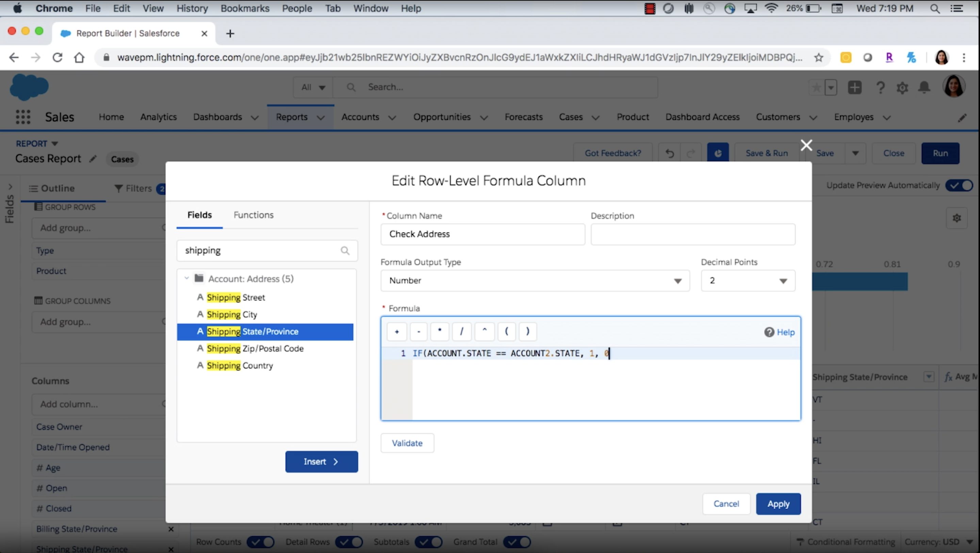Collapse the Account: Address field group
Screen dimensions: 980x553
tap(186, 278)
